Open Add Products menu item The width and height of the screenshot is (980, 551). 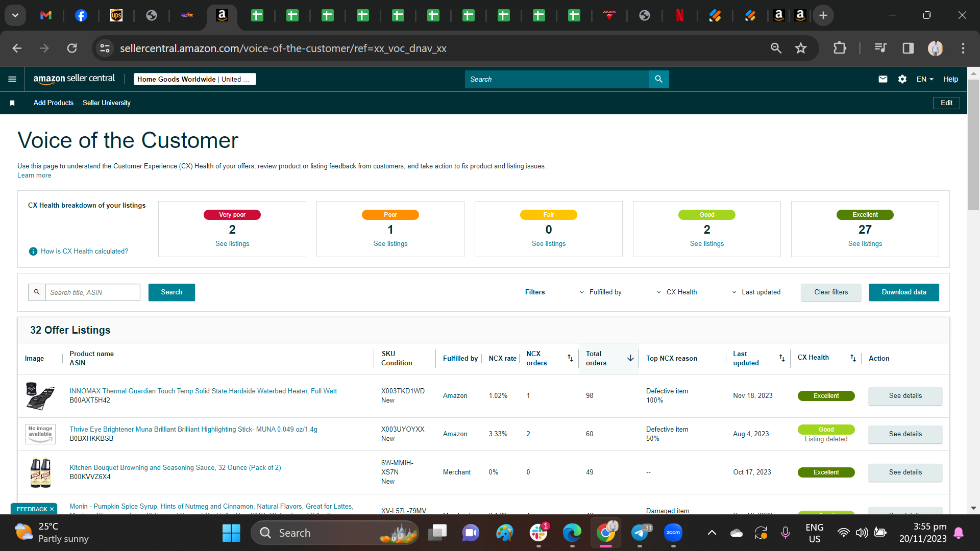pyautogui.click(x=54, y=103)
